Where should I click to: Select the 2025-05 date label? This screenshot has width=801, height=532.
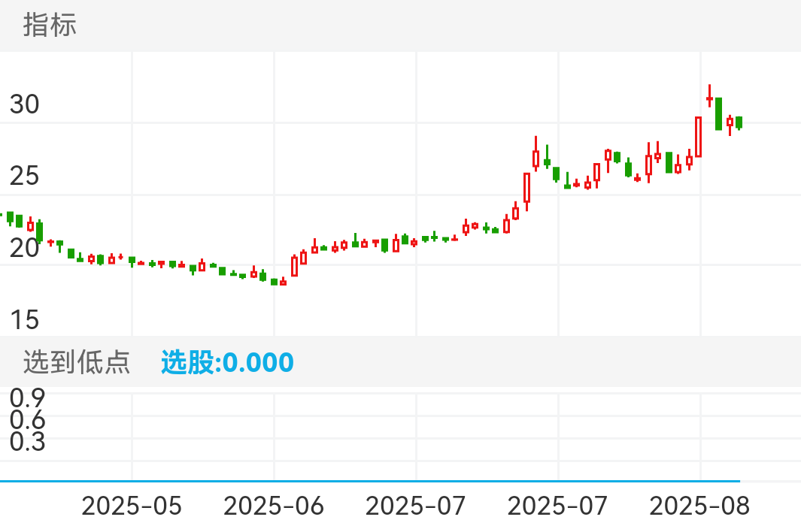[132, 506]
